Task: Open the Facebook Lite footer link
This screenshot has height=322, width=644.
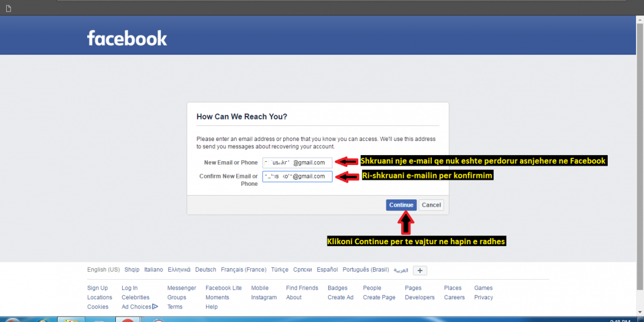Action: pos(224,288)
